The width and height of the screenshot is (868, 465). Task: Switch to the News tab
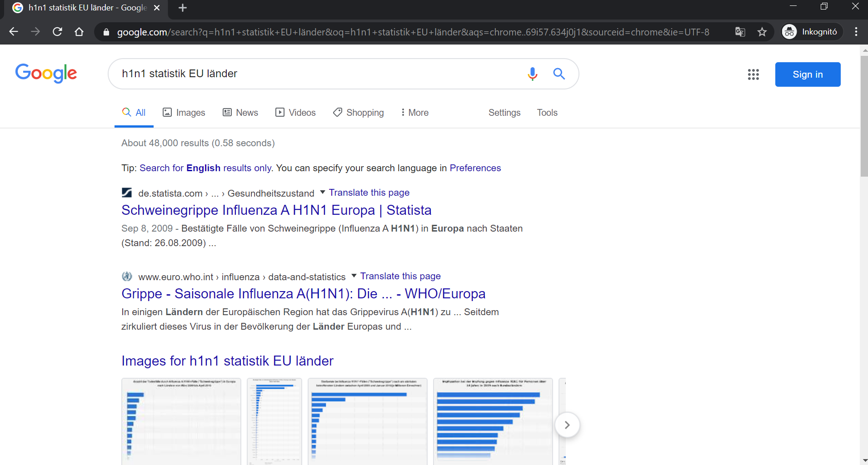(x=240, y=113)
